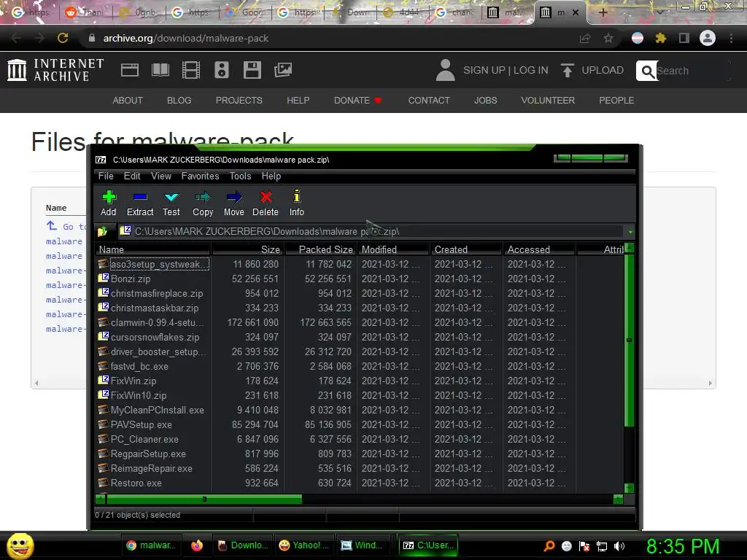The image size is (747, 560).
Task: Sort by the Packed Size column header
Action: (x=320, y=249)
